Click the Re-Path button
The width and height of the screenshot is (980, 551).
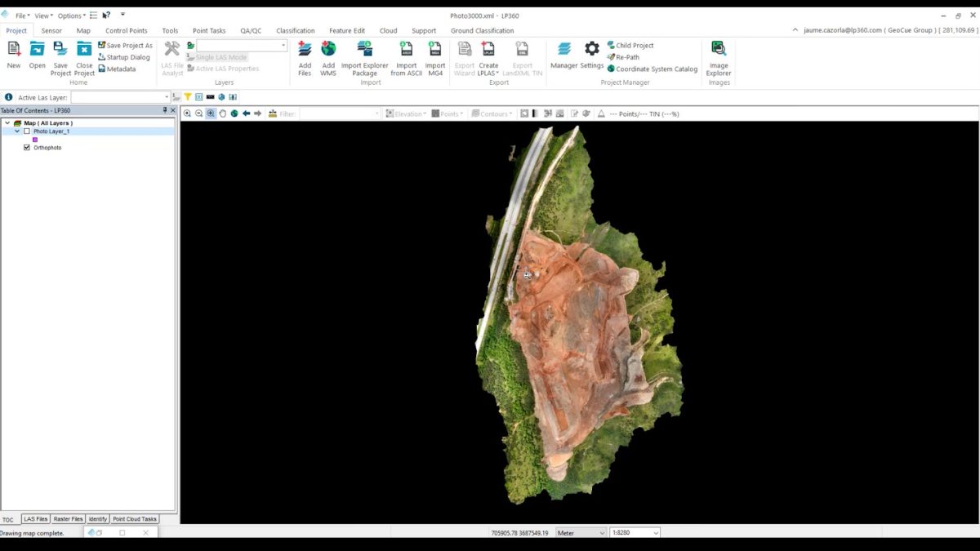tap(623, 57)
